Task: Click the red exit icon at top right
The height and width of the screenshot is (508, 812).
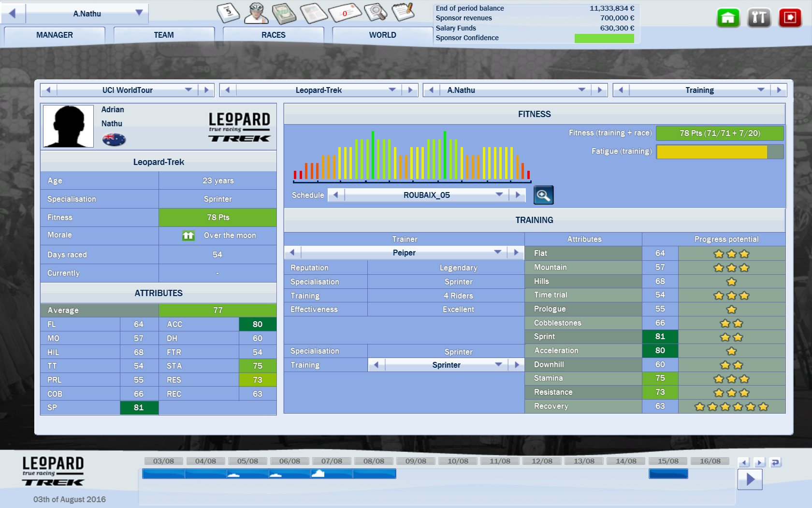Action: (x=790, y=18)
